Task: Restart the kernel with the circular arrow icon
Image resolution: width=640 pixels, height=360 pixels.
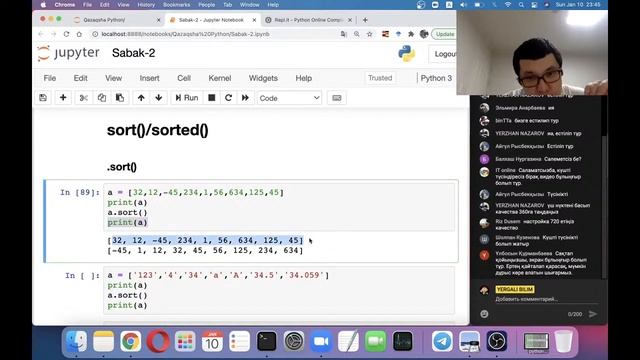Action: [228, 98]
